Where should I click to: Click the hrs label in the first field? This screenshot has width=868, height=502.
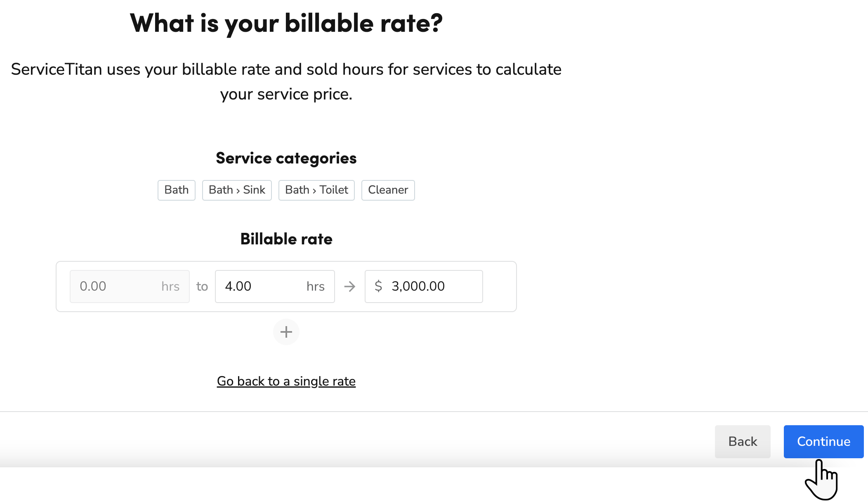[x=170, y=286]
